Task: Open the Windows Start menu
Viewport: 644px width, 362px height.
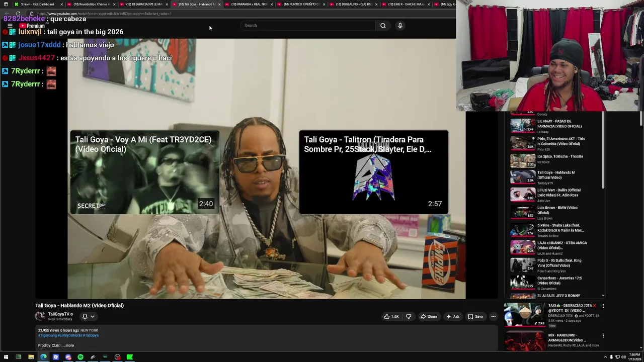Action: (6, 357)
